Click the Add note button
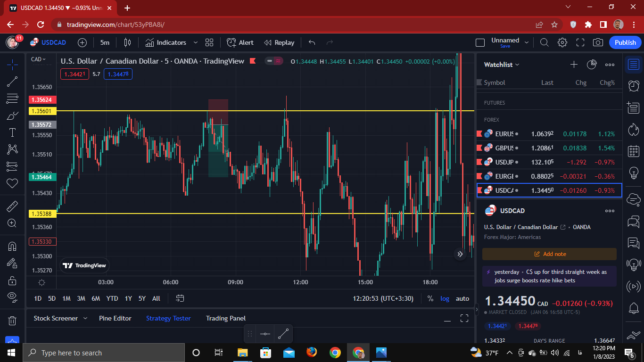The height and width of the screenshot is (362, 644). click(549, 254)
